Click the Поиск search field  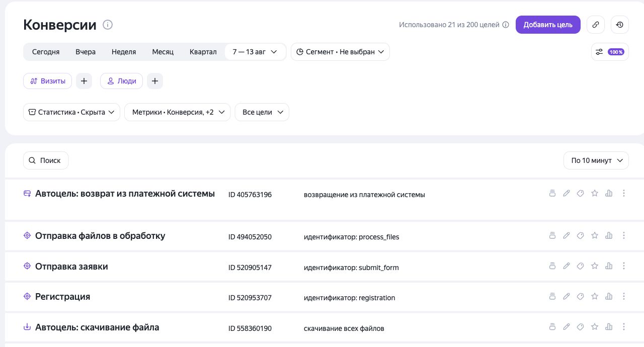pyautogui.click(x=46, y=160)
